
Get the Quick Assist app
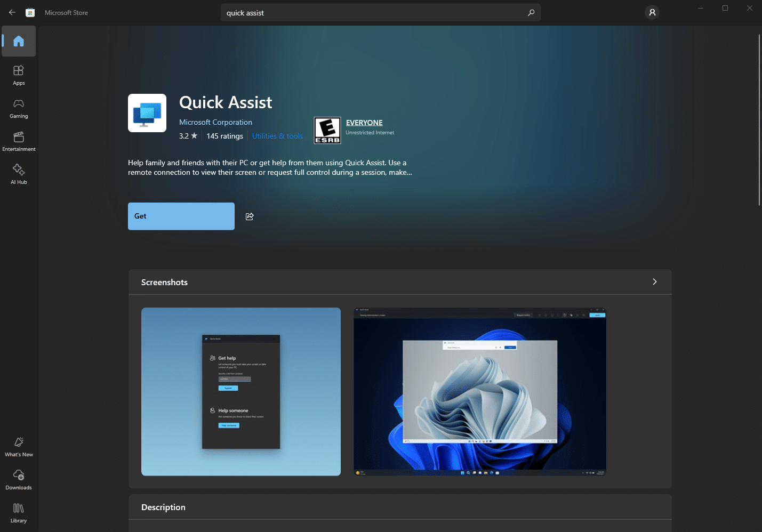(x=181, y=216)
